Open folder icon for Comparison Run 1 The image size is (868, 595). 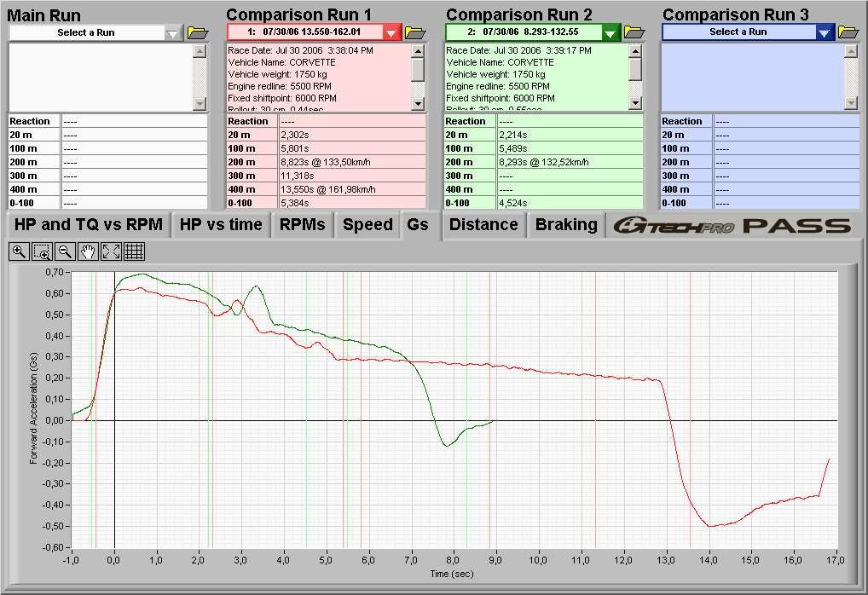point(414,32)
